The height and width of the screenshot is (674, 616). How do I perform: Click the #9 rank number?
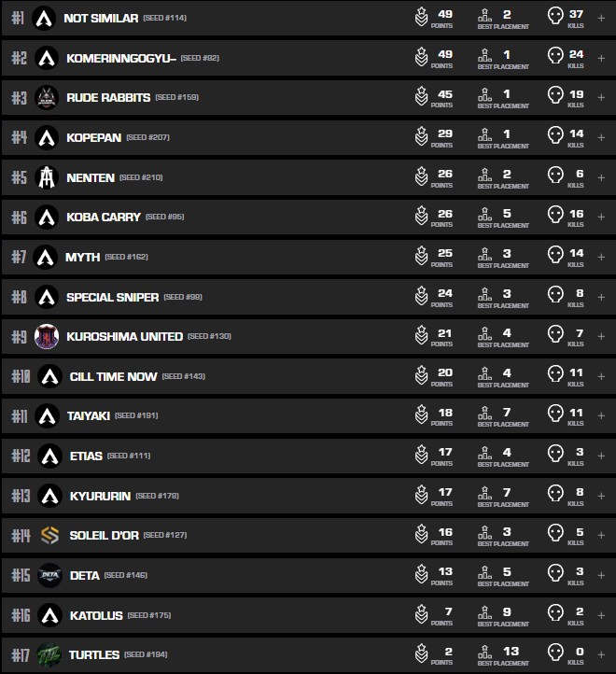[19, 336]
